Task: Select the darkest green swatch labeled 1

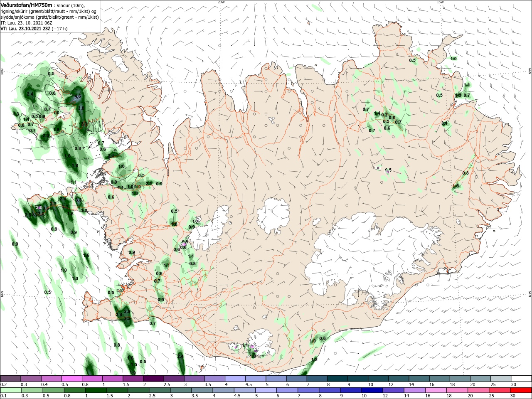Action: tap(95, 390)
